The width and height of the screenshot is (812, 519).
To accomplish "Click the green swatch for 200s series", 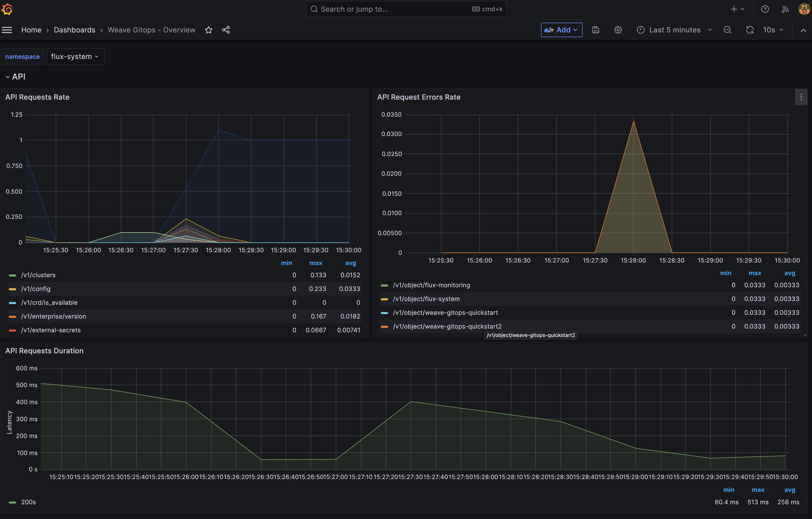I will [x=13, y=503].
